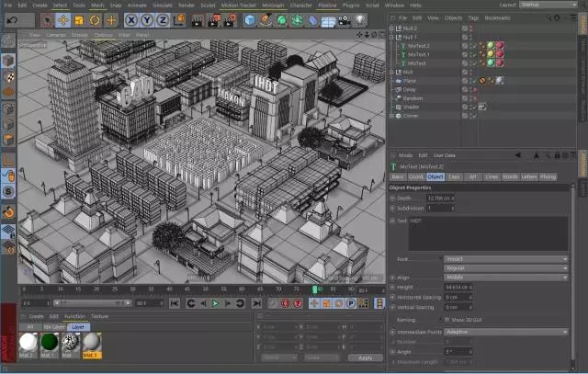The image size is (588, 374).
Task: Select the Move tool in toolbar
Action: [x=63, y=19]
